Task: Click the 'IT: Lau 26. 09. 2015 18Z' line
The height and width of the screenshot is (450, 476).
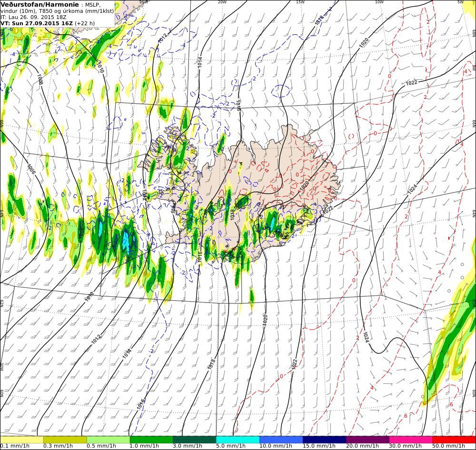Action: 33,17
